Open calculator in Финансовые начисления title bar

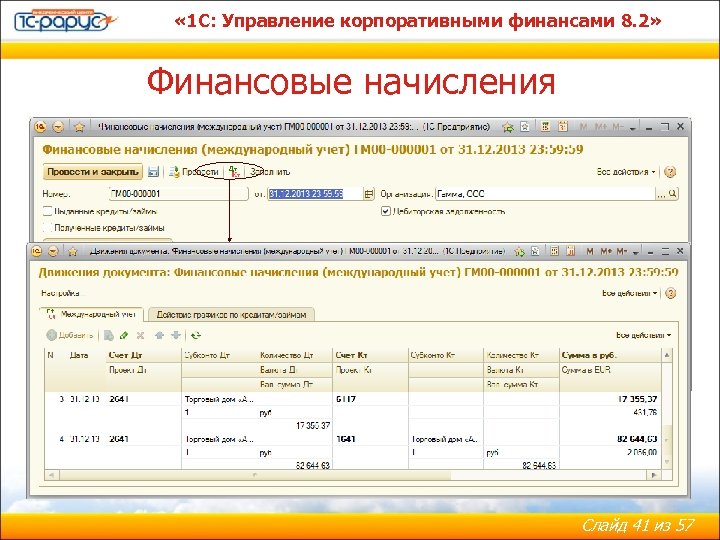point(545,127)
